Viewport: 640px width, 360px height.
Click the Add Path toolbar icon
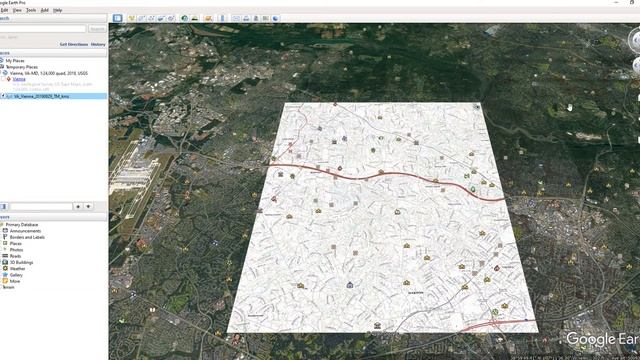click(x=151, y=18)
